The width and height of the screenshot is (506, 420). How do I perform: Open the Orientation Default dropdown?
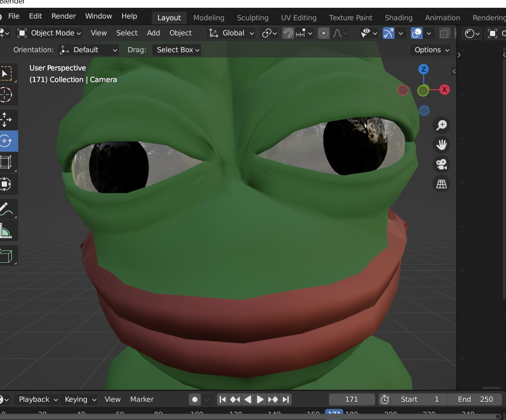tap(88, 50)
